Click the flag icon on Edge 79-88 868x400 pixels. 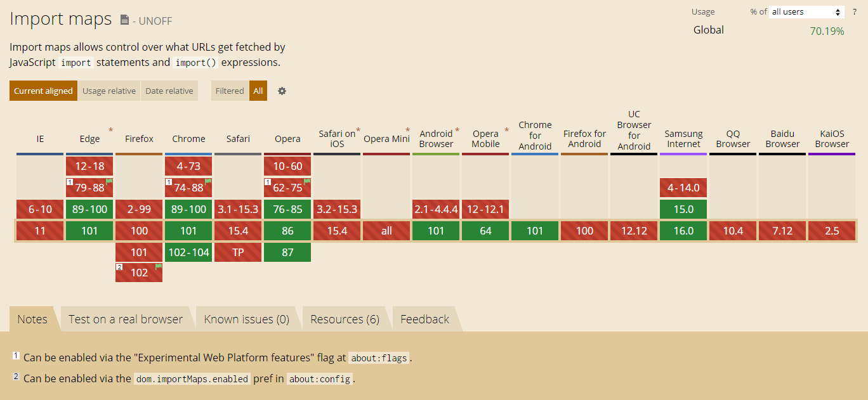[109, 181]
